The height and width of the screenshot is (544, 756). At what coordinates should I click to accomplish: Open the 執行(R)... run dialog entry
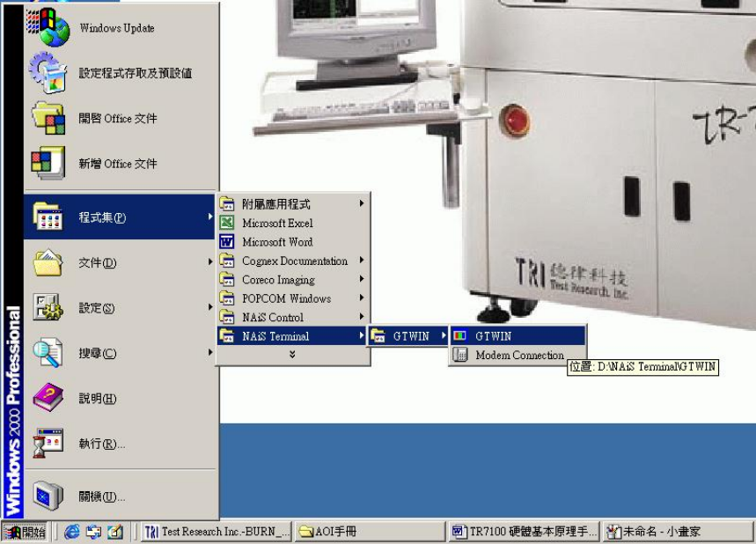(119, 444)
